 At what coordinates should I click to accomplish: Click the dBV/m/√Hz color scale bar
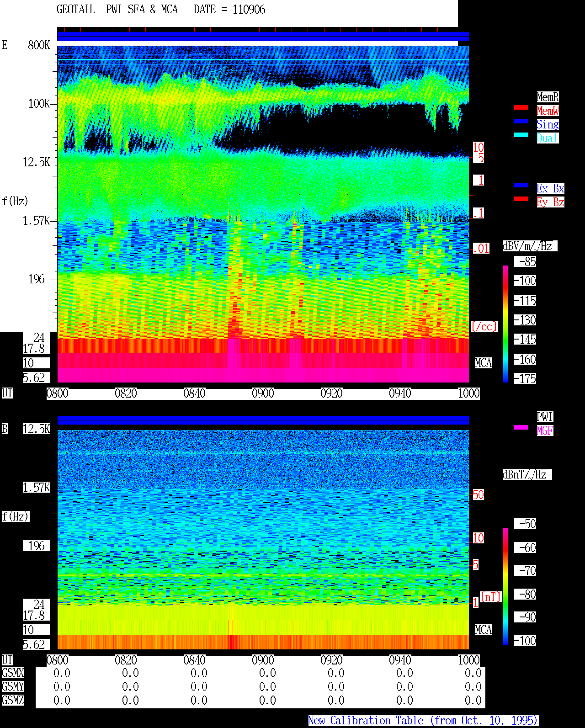[x=505, y=324]
